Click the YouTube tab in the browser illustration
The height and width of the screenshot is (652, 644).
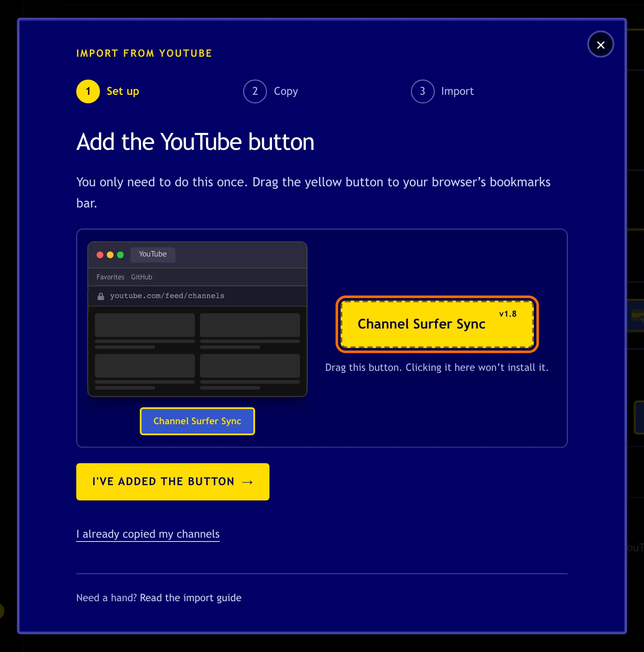[153, 254]
